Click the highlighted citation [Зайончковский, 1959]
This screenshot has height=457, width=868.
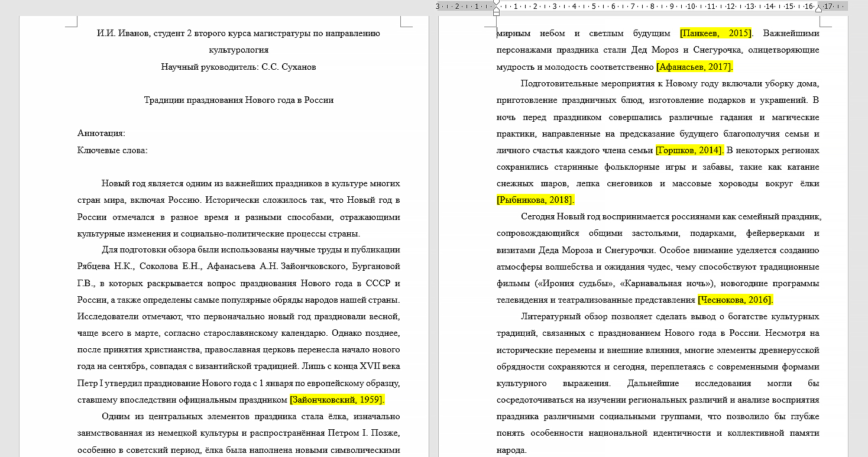point(337,400)
